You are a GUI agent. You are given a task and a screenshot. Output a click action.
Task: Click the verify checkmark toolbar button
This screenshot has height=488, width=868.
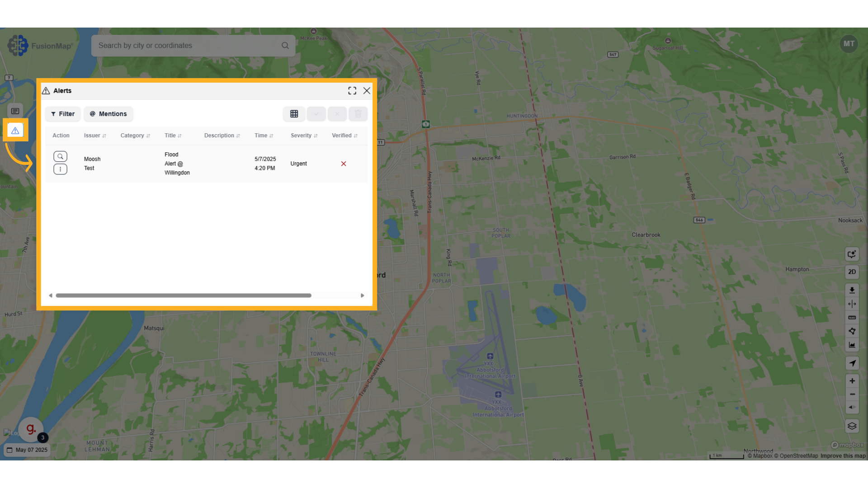pos(316,114)
